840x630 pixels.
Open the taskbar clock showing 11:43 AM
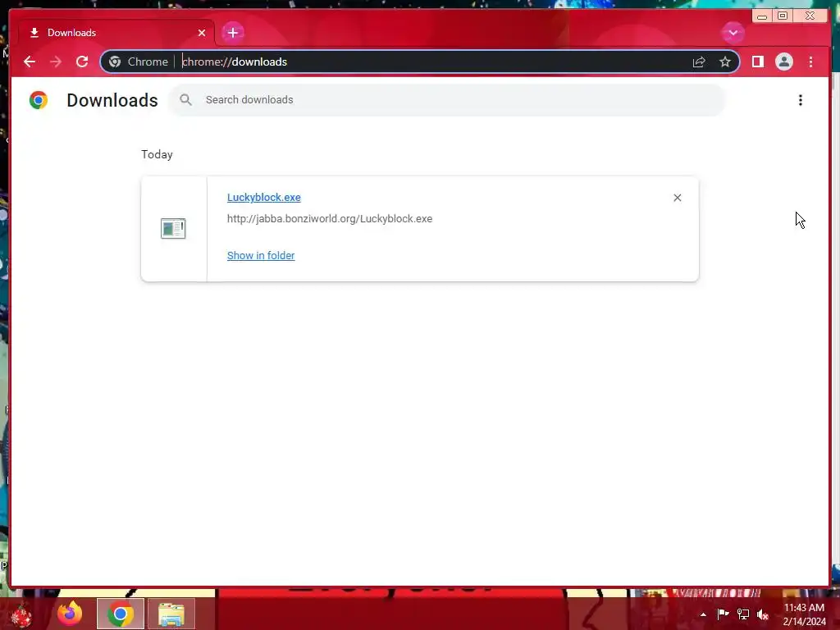(804, 614)
